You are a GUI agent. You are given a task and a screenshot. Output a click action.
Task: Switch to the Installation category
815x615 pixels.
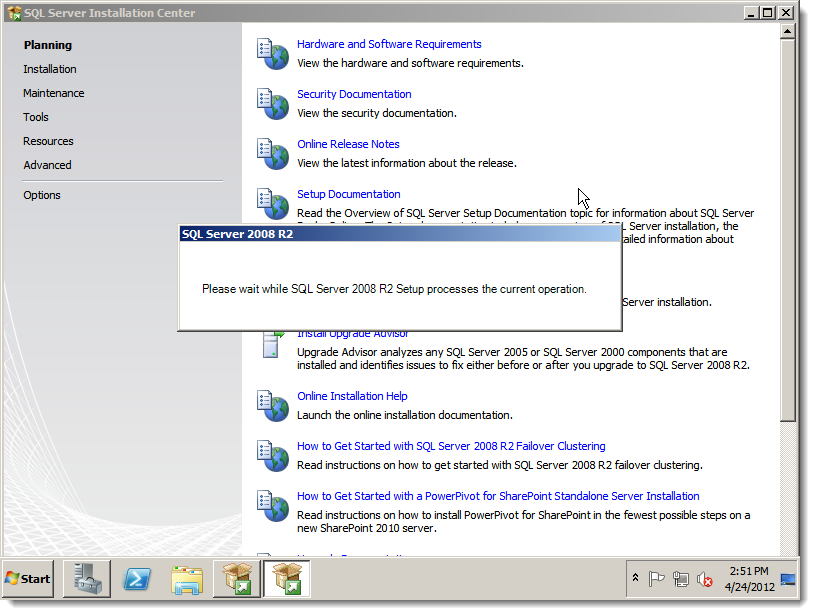(49, 69)
